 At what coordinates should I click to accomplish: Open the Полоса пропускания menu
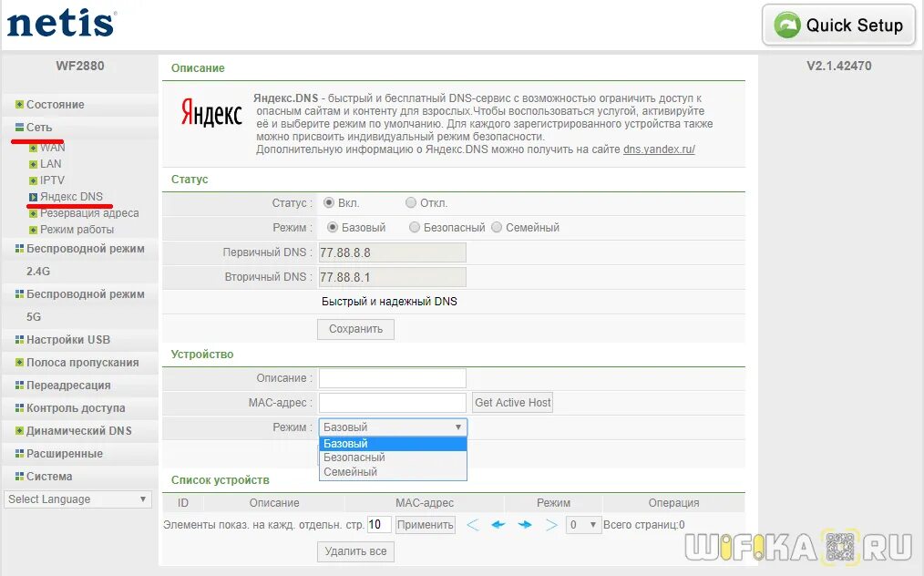[x=83, y=363]
